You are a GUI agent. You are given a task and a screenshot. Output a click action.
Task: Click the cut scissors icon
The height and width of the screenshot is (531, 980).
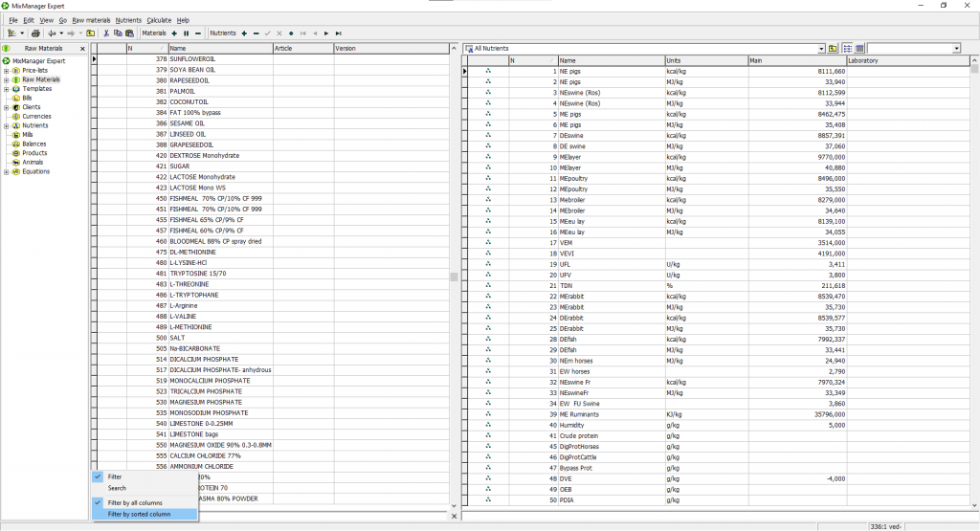pyautogui.click(x=106, y=33)
